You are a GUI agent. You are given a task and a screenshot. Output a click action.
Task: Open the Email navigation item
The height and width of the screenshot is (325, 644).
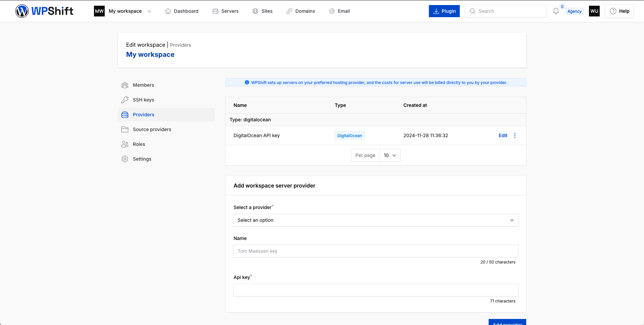pyautogui.click(x=339, y=11)
